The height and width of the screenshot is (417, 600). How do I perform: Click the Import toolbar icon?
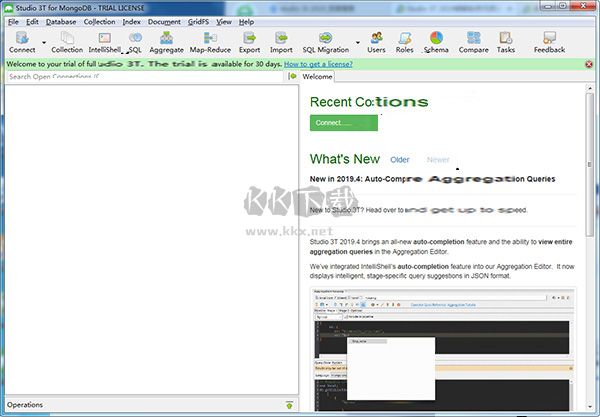tap(281, 42)
